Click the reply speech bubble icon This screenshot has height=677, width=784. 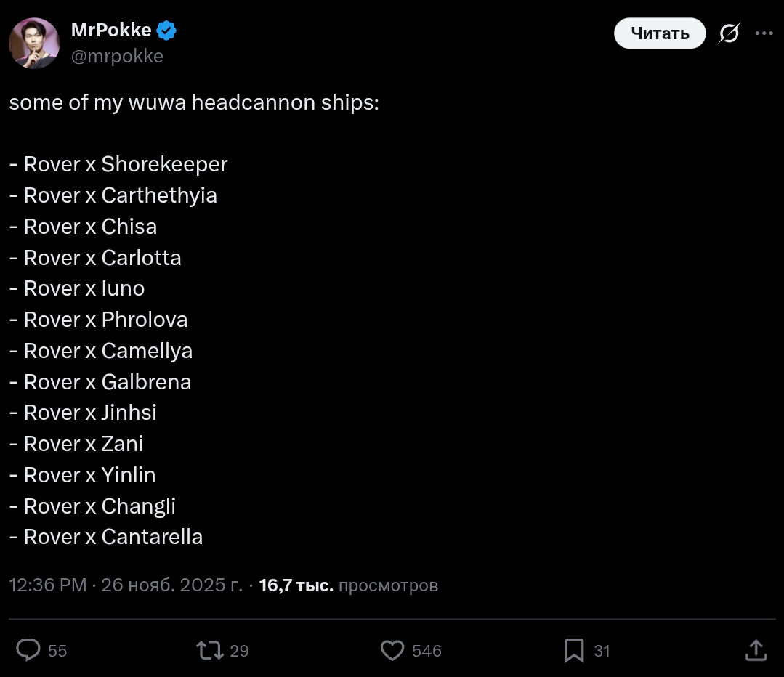pos(28,650)
